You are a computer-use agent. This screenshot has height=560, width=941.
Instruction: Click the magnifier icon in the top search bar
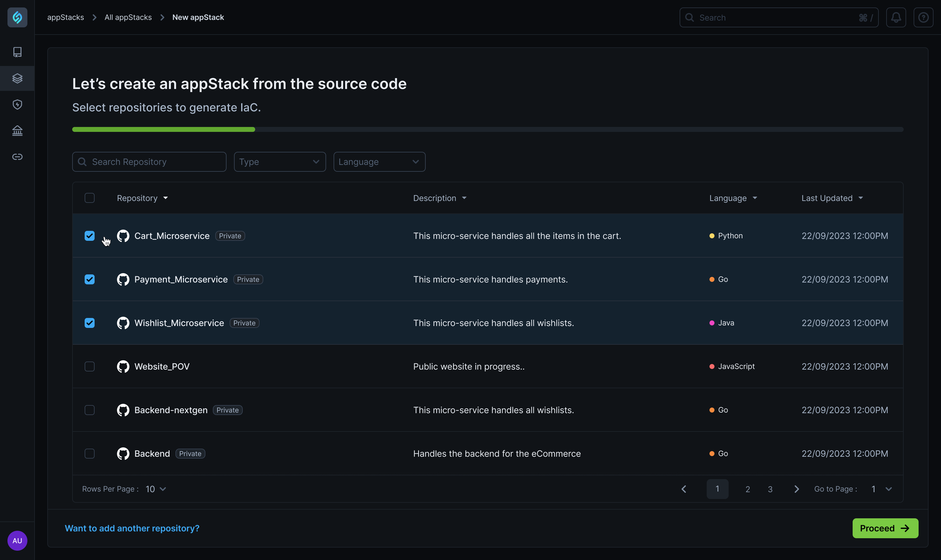689,17
